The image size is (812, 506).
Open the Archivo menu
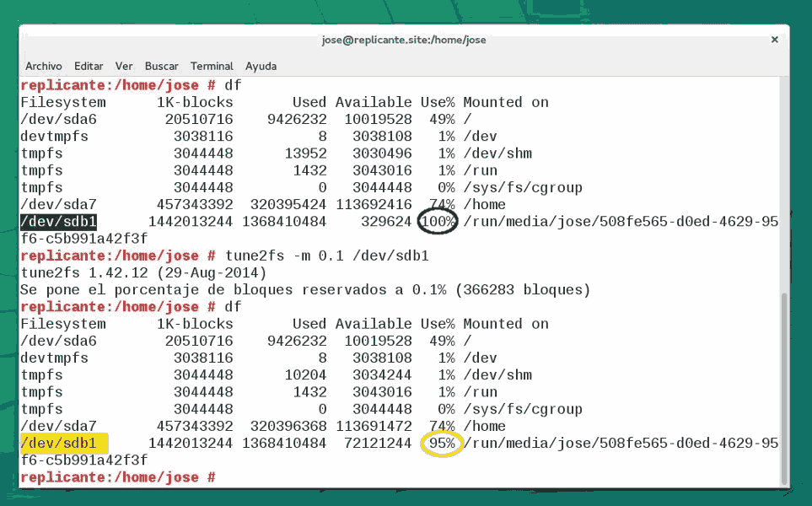[x=44, y=67]
